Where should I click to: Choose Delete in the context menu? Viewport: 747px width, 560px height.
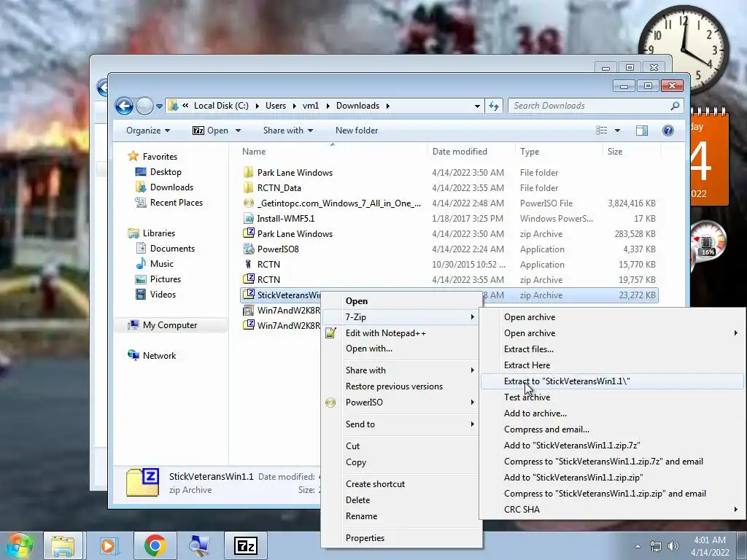tap(401, 500)
